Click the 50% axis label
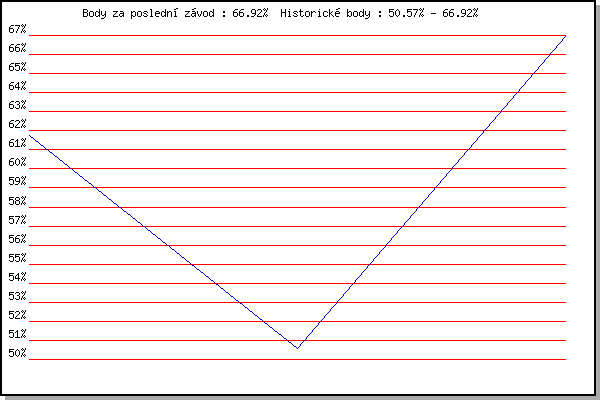The width and height of the screenshot is (600, 400). (x=17, y=353)
